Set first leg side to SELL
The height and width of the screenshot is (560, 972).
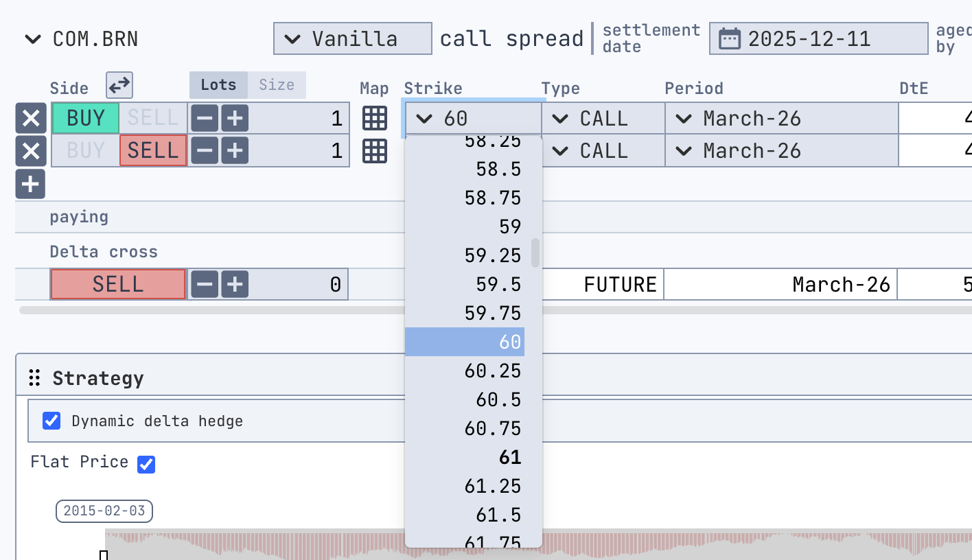(x=153, y=119)
